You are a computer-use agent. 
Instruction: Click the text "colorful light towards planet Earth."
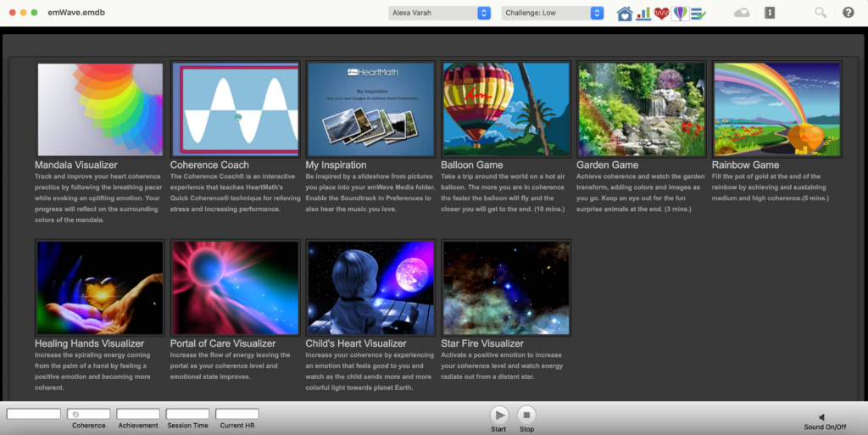click(359, 388)
